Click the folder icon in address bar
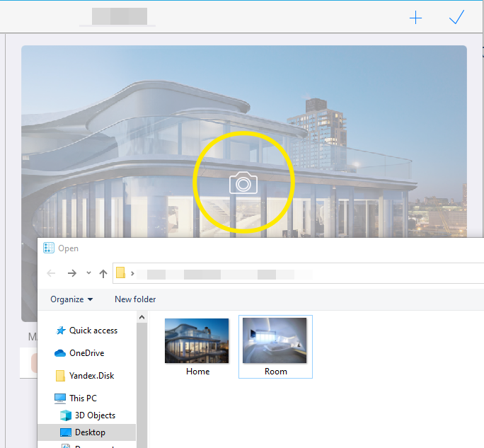Image resolution: width=484 pixels, height=448 pixels. (121, 273)
